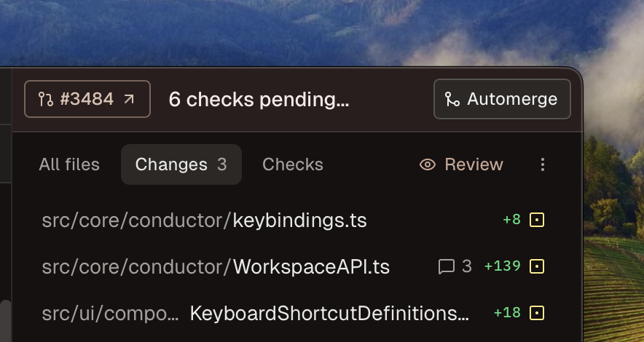Click the merge icon inside Automerge button
This screenshot has height=342, width=644.
(452, 100)
